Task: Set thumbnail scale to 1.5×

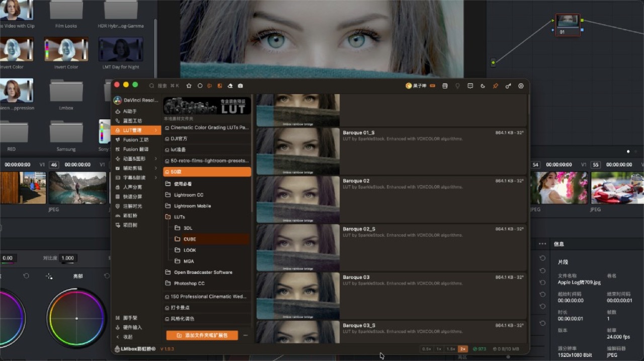Action: [x=451, y=349]
